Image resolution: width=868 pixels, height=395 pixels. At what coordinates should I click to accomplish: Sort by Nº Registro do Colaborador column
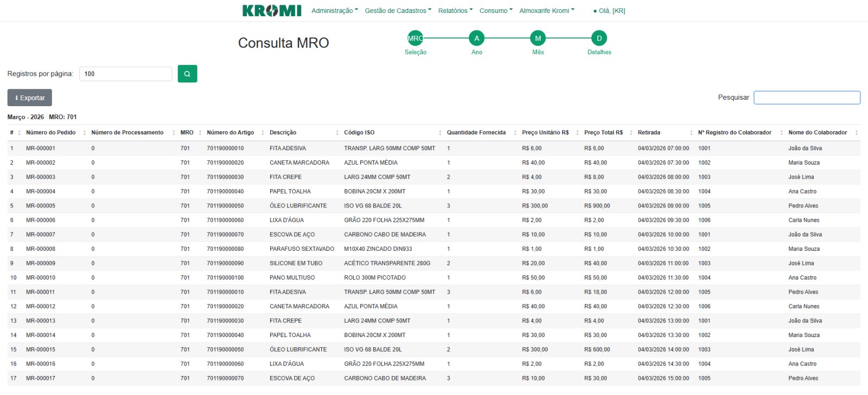735,133
